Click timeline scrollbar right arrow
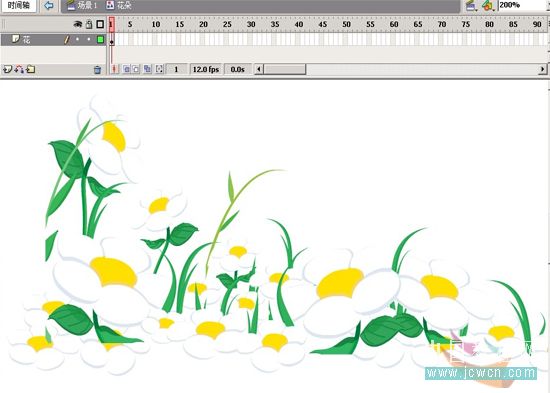Viewport: 550px width, 393px height. pos(542,69)
